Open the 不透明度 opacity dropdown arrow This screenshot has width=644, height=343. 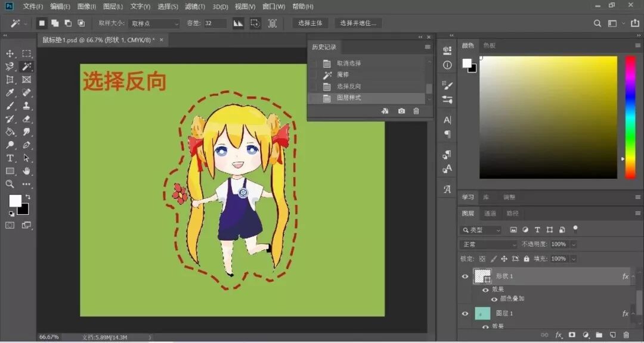(x=574, y=245)
